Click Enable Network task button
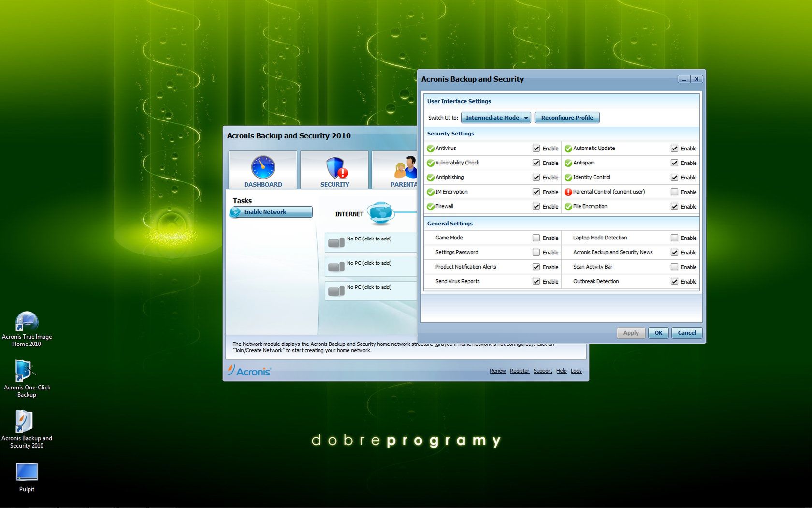This screenshot has width=812, height=508. coord(271,212)
